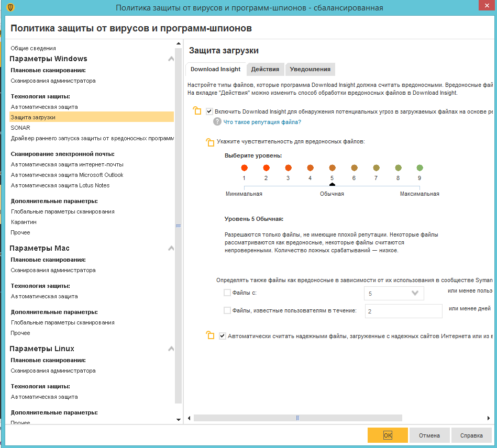Click the Symantec shield icon in title bar
The image size is (497, 448).
[x=10, y=8]
